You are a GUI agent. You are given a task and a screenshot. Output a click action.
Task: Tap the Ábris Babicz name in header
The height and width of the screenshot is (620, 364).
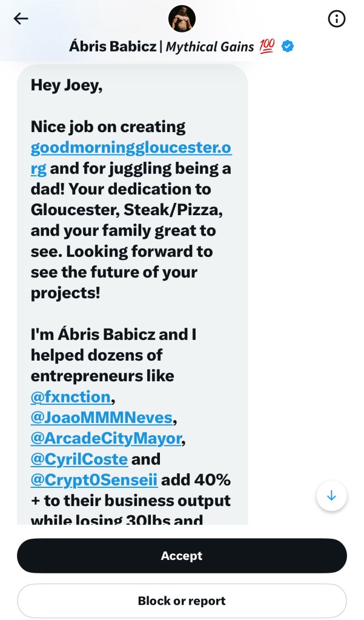pos(111,47)
